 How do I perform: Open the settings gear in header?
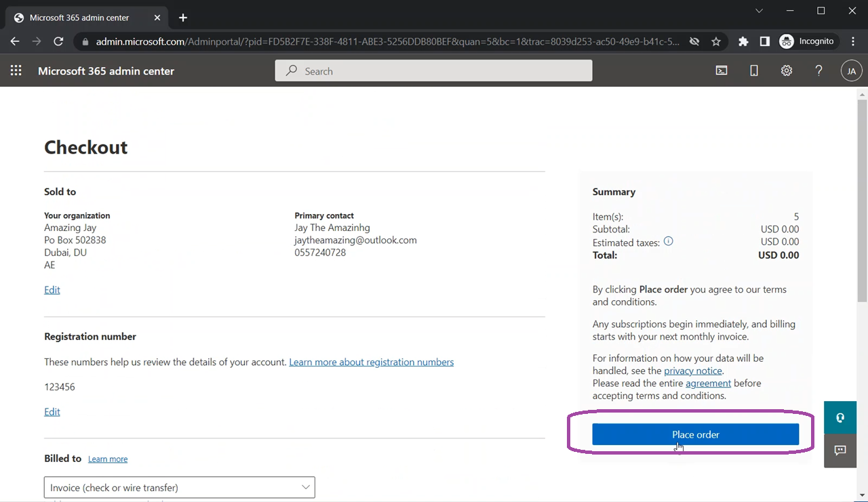[x=787, y=70]
